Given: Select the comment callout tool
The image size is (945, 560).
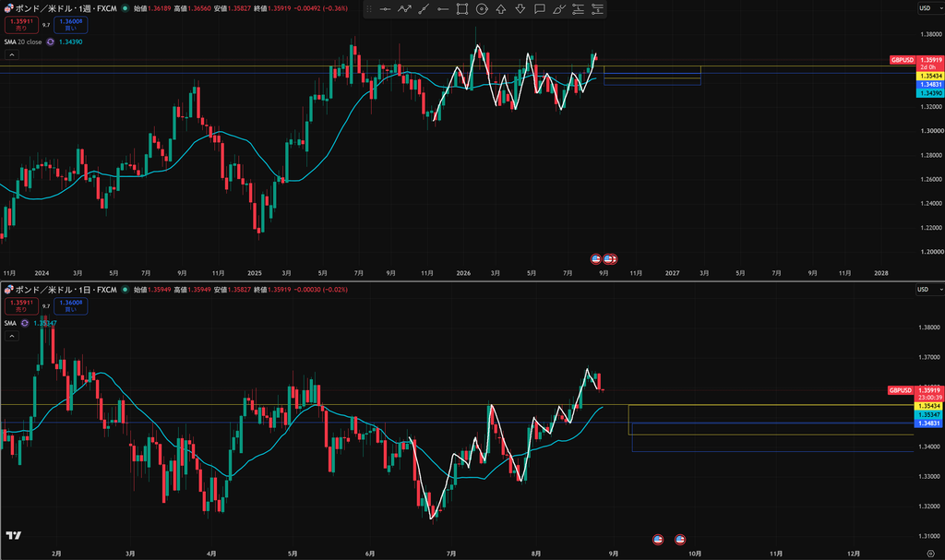Looking at the screenshot, I should click(x=539, y=9).
